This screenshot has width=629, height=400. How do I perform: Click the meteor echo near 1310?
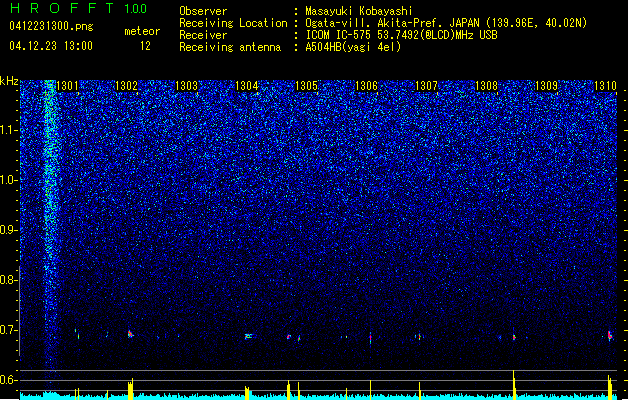(610, 335)
